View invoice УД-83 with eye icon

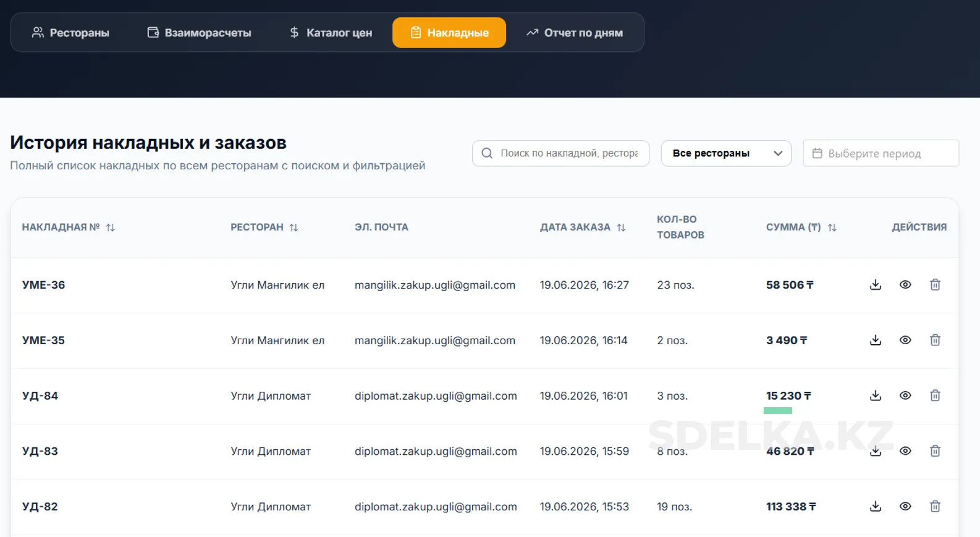click(905, 451)
